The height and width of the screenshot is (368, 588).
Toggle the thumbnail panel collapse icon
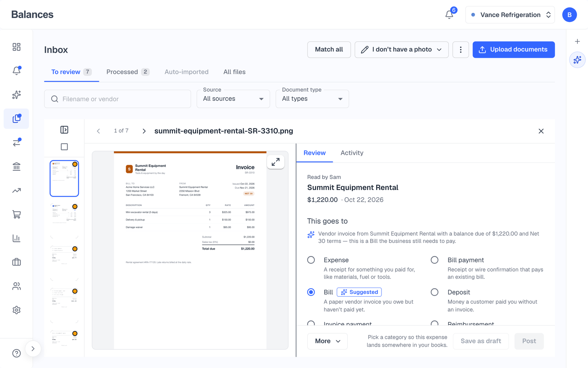(x=64, y=130)
